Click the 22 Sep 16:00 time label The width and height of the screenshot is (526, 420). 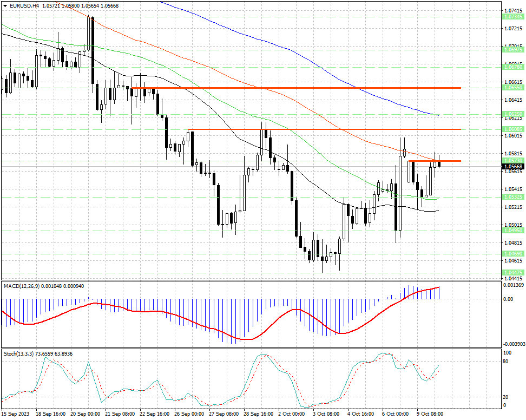pos(155,414)
